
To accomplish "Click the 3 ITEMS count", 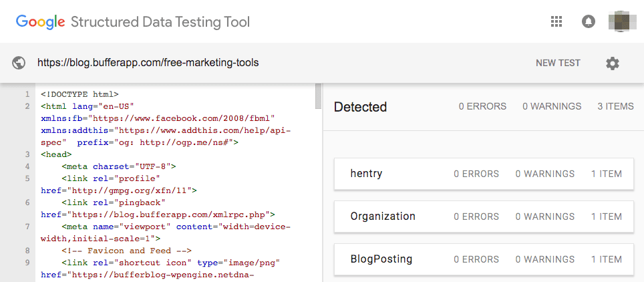I will [x=616, y=106].
